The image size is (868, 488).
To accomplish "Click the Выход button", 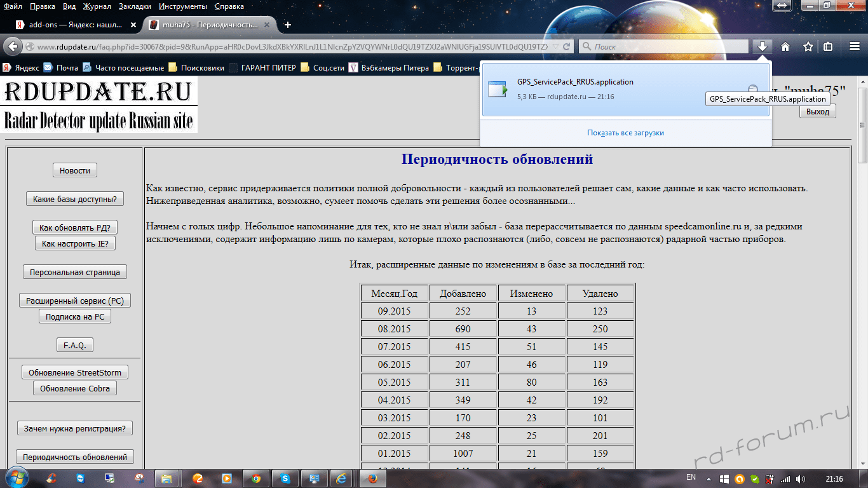I will [x=817, y=111].
